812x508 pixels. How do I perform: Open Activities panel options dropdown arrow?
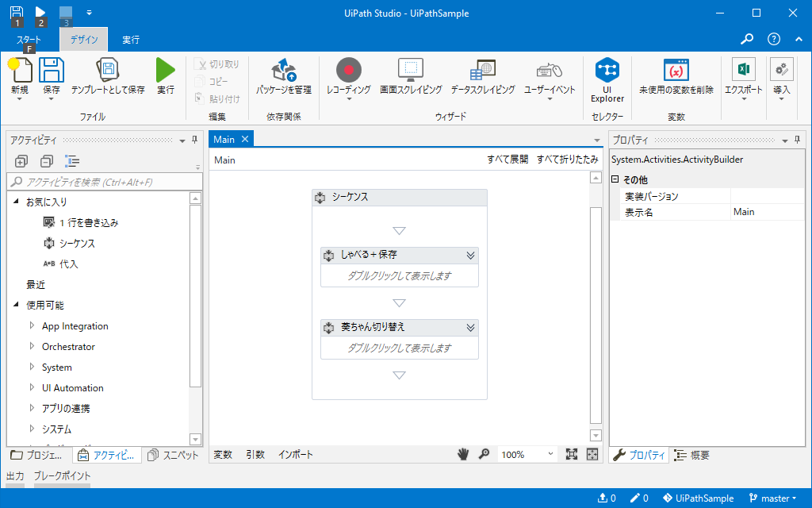tap(182, 140)
